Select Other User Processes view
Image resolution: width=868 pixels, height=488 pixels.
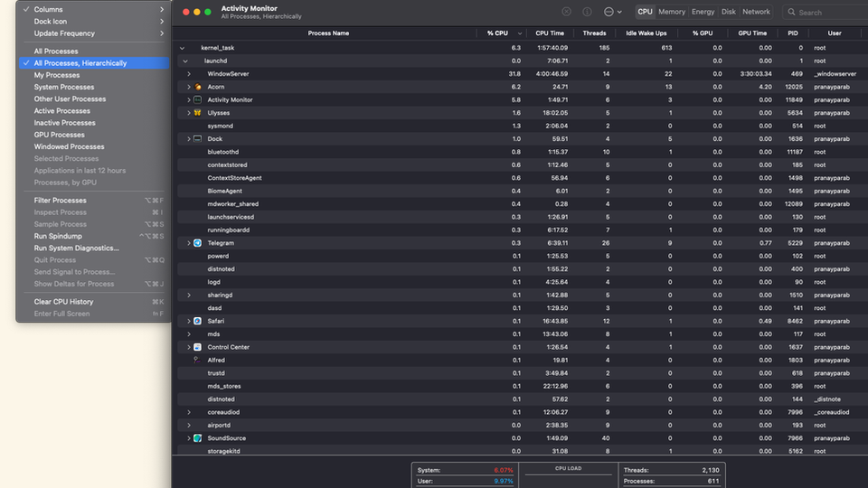tap(93, 99)
